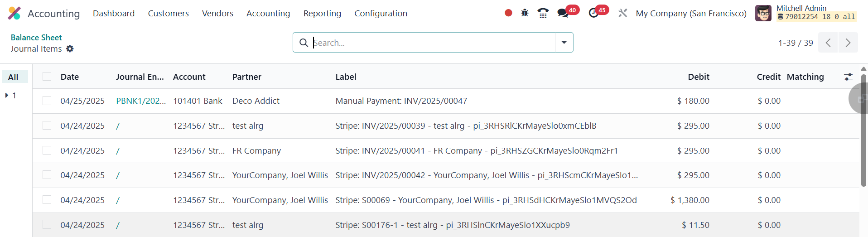Click the Balance Sheet breadcrumb link
Viewport: 868px width, 237px height.
(x=36, y=38)
